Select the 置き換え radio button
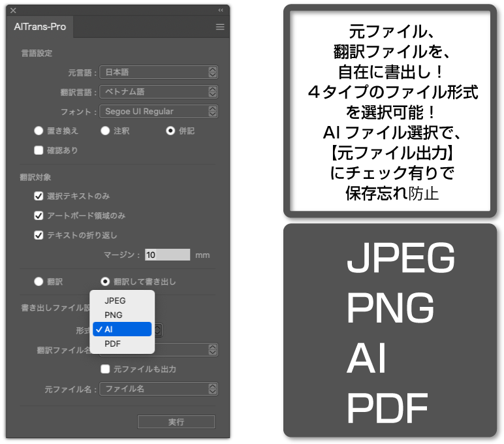The image size is (504, 444). point(39,131)
